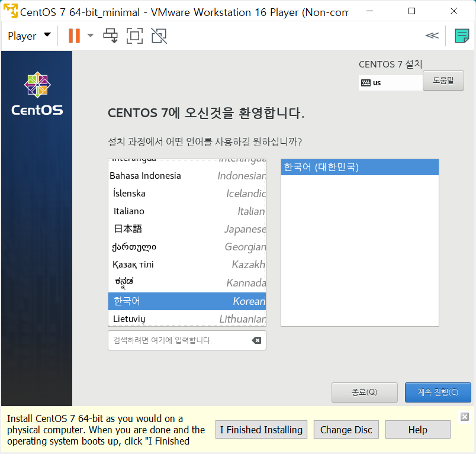The width and height of the screenshot is (476, 454).
Task: Collapse toolbar with double chevron icon
Action: pos(432,36)
